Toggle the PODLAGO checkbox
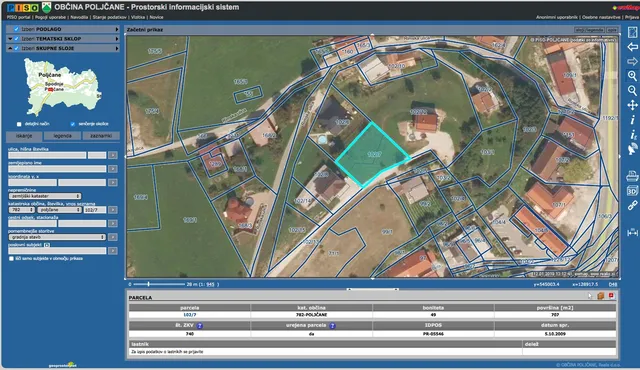This screenshot has width=640, height=370. [x=17, y=29]
